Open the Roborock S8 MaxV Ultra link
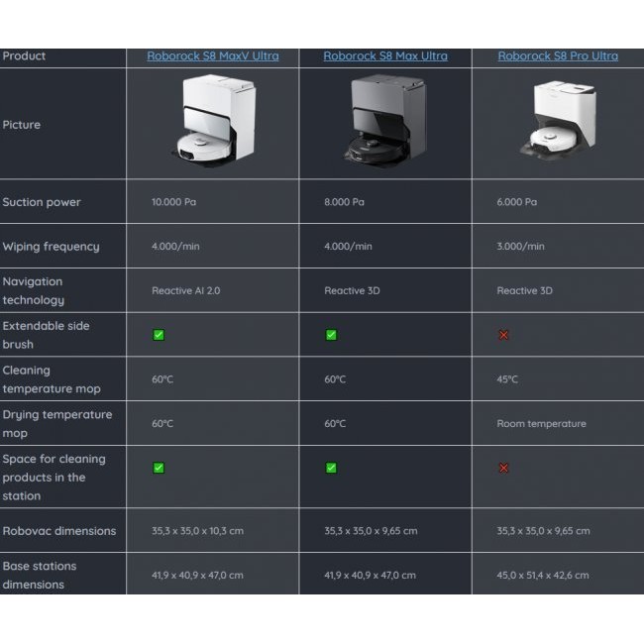Screen dimensions: 644x644 click(x=213, y=56)
